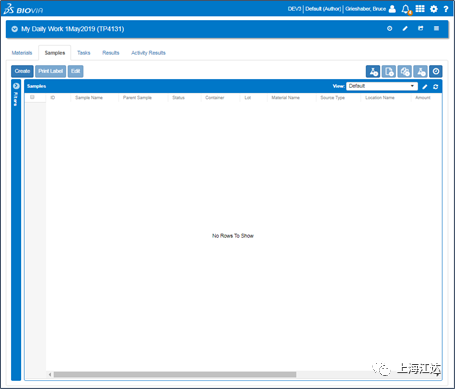The width and height of the screenshot is (455, 389).
Task: Open the settings gear icon
Action: coord(434,9)
